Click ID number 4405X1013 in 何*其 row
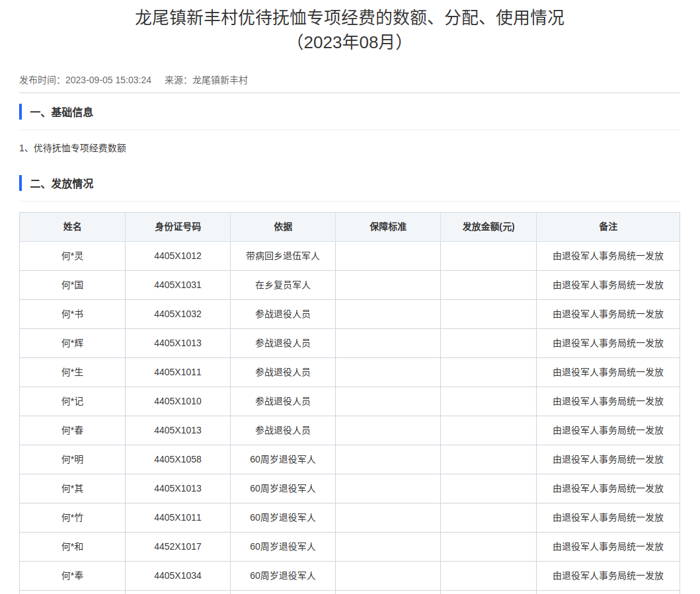 coord(178,489)
